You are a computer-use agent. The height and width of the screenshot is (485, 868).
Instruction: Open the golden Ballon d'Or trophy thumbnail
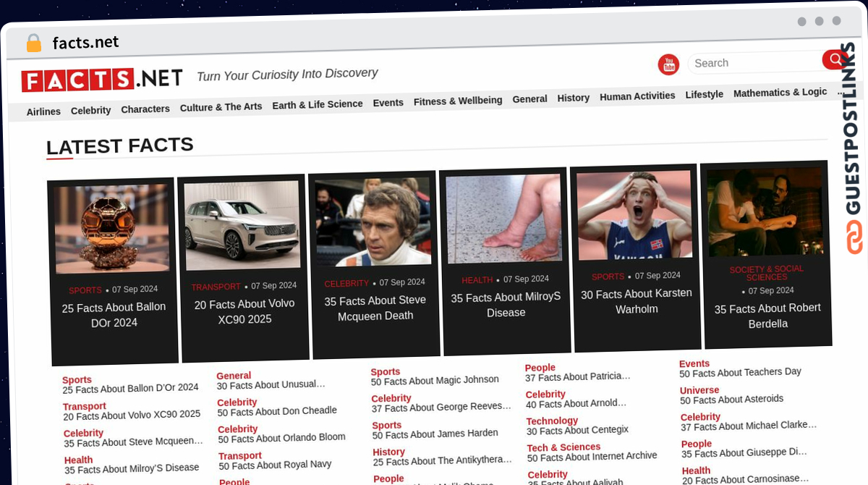pyautogui.click(x=112, y=227)
